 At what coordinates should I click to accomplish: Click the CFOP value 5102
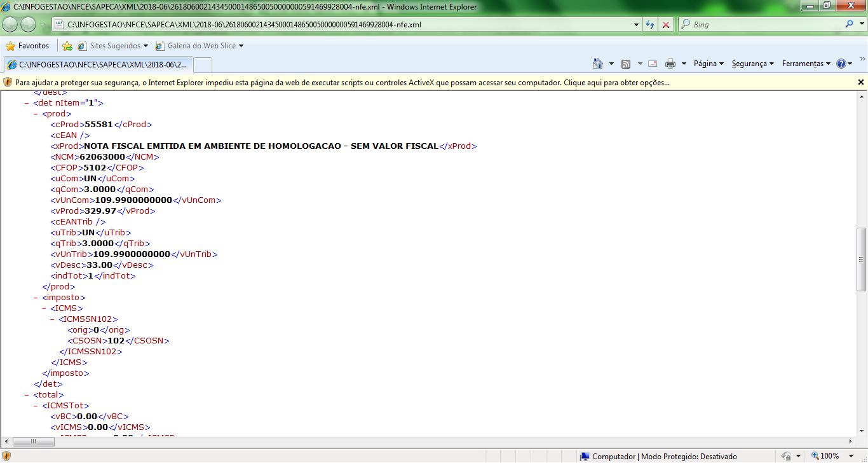pos(95,167)
